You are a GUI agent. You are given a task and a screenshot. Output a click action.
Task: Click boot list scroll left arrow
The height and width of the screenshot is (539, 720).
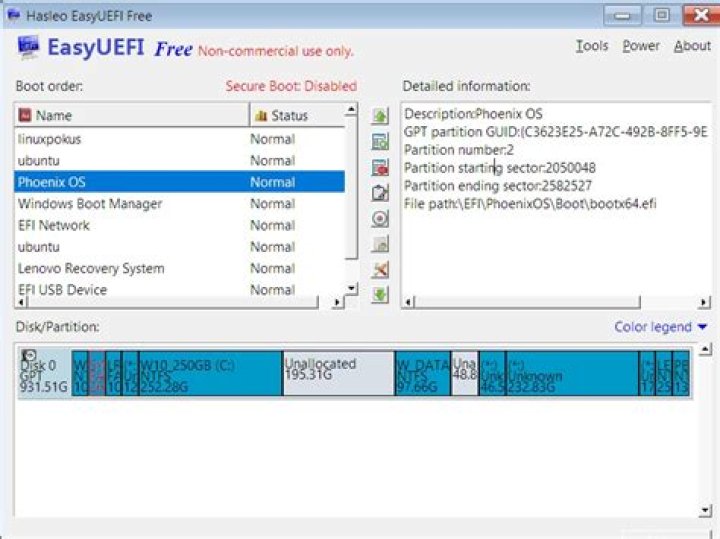pyautogui.click(x=21, y=302)
